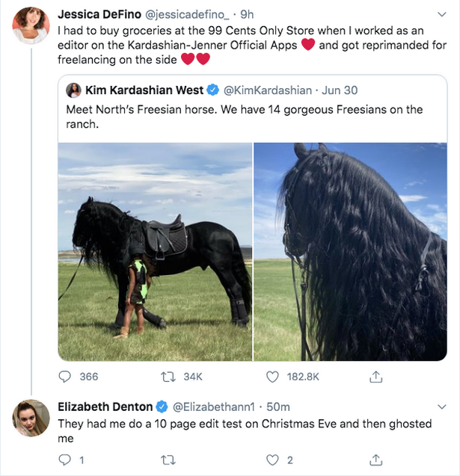Open Jessica DeFino's profile picture
Screen dimensions: 460x476
[31, 26]
